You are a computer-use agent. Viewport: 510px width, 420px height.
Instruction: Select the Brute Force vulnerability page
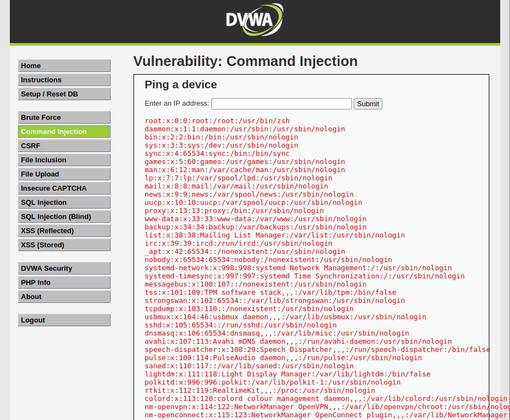point(64,117)
